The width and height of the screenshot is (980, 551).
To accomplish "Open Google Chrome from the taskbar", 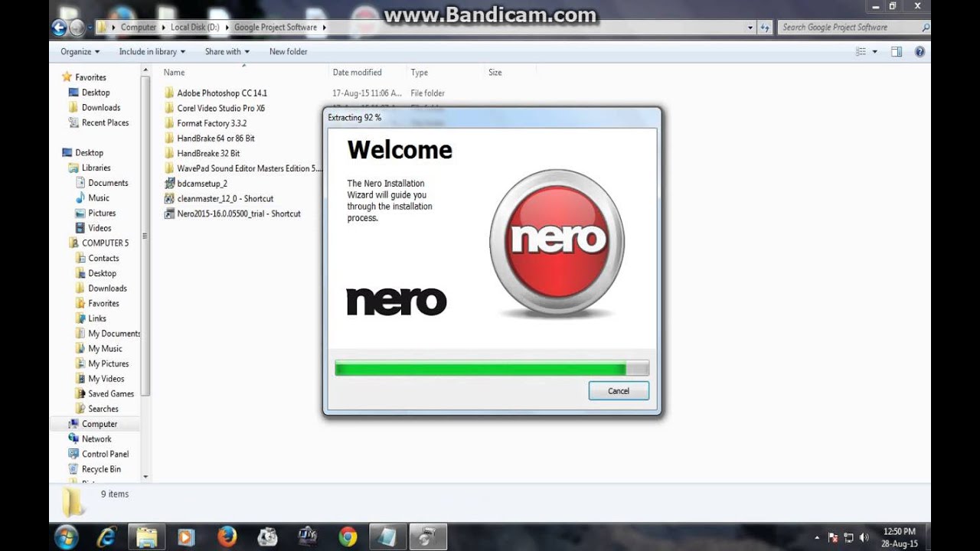I will coord(348,536).
